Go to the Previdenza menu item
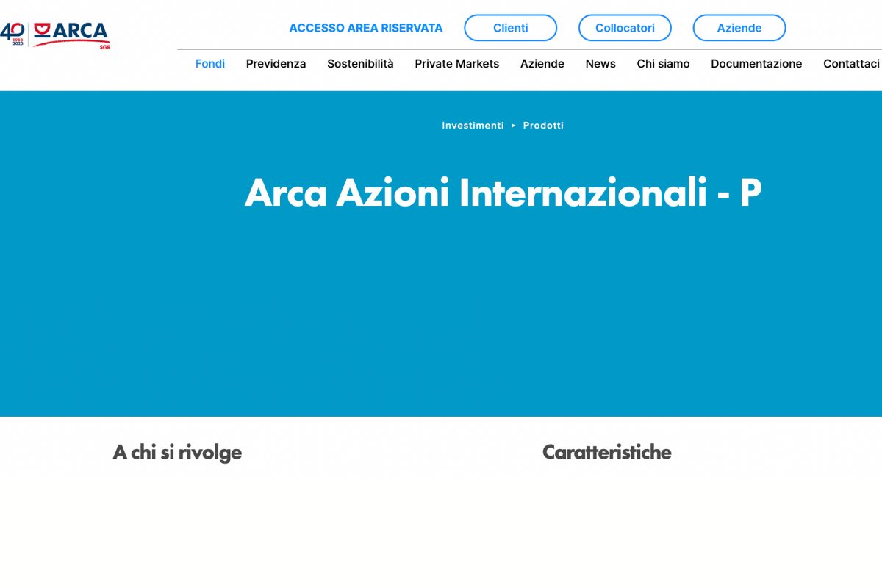Viewport: 882px width, 588px height. tap(276, 64)
